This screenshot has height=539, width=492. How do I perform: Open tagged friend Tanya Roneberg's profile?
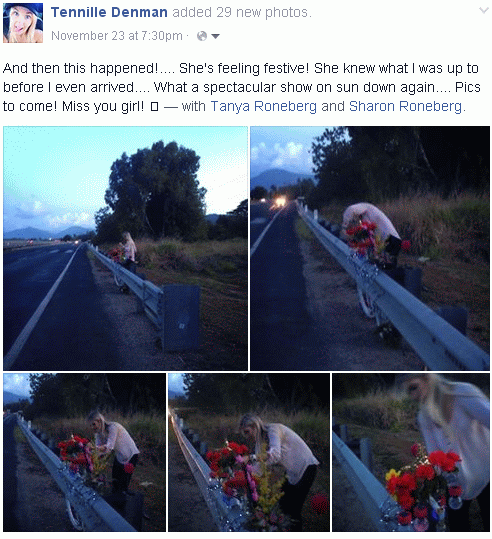click(x=263, y=106)
